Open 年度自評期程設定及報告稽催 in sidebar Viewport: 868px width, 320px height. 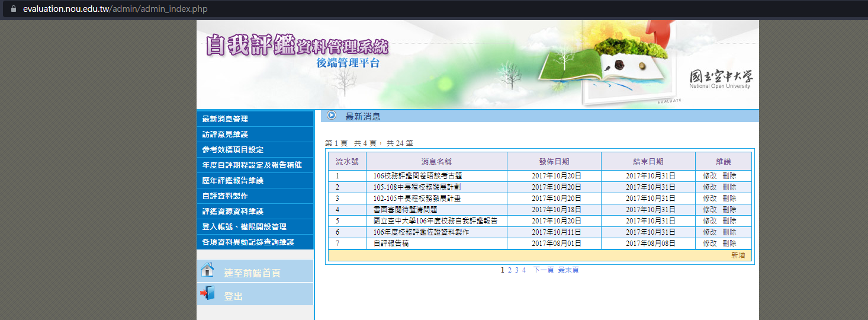(255, 165)
